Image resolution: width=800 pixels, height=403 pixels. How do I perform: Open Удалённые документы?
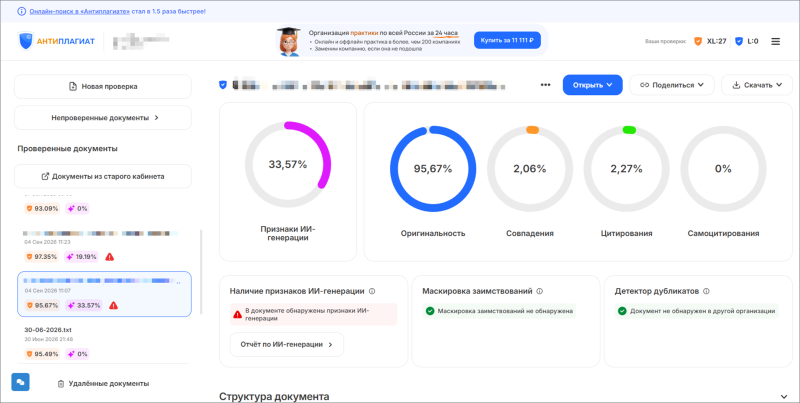coord(104,383)
